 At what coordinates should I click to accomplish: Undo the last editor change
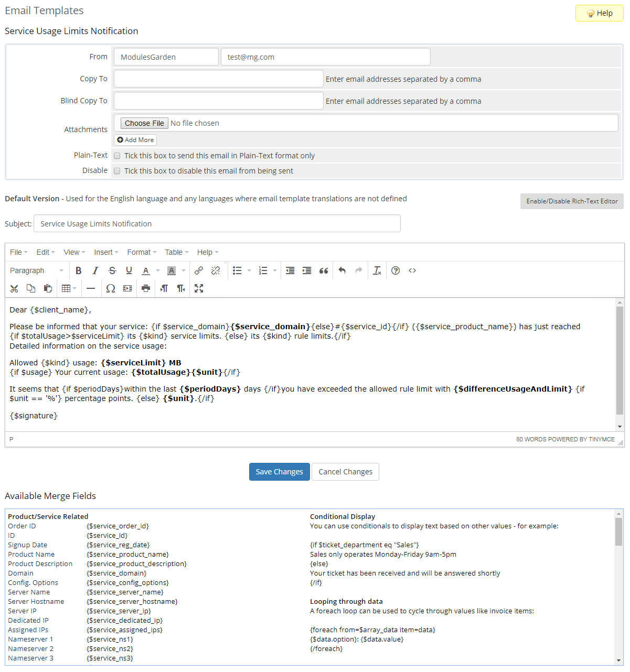(342, 270)
